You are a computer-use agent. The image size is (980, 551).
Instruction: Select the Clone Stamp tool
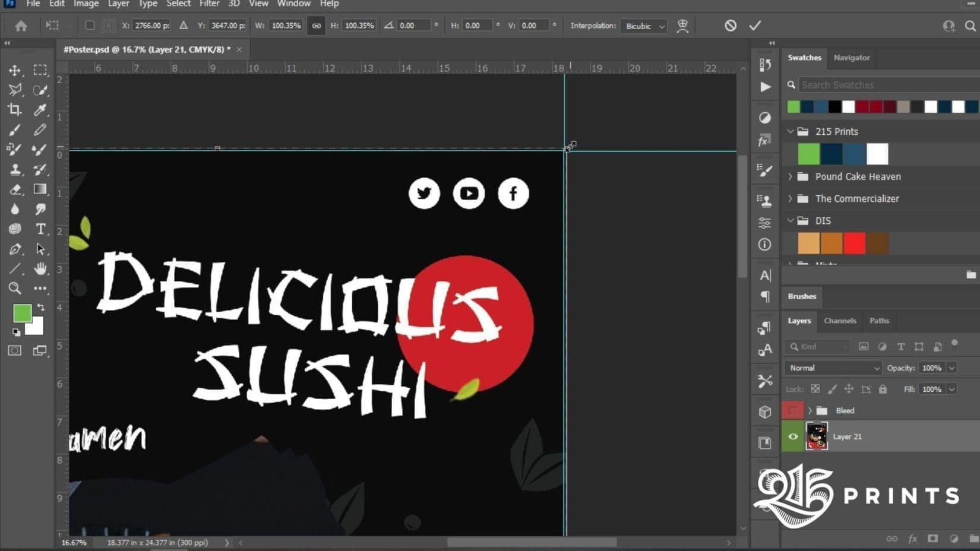click(15, 169)
